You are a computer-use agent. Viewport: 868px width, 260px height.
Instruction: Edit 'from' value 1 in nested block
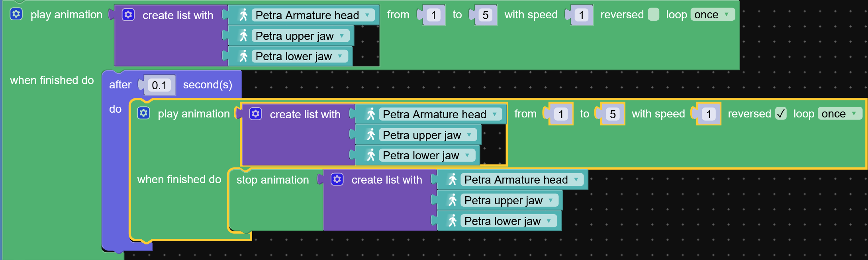(x=561, y=114)
